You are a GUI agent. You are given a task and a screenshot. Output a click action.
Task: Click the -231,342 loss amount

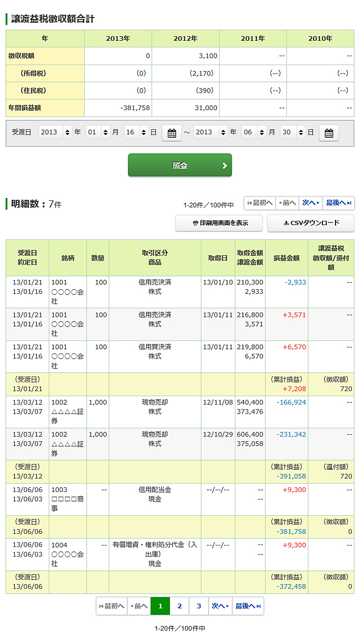point(291,434)
